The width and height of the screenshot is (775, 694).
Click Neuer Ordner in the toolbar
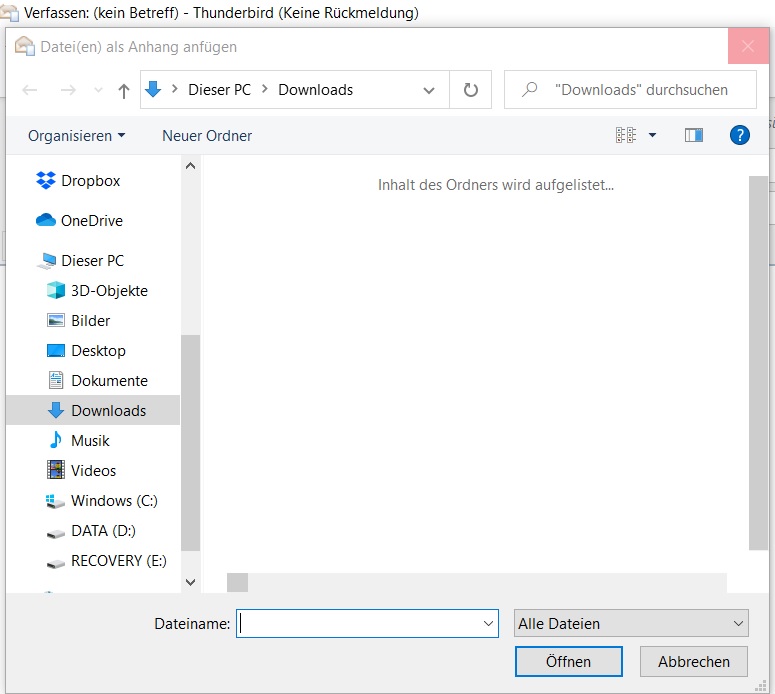[x=207, y=135]
